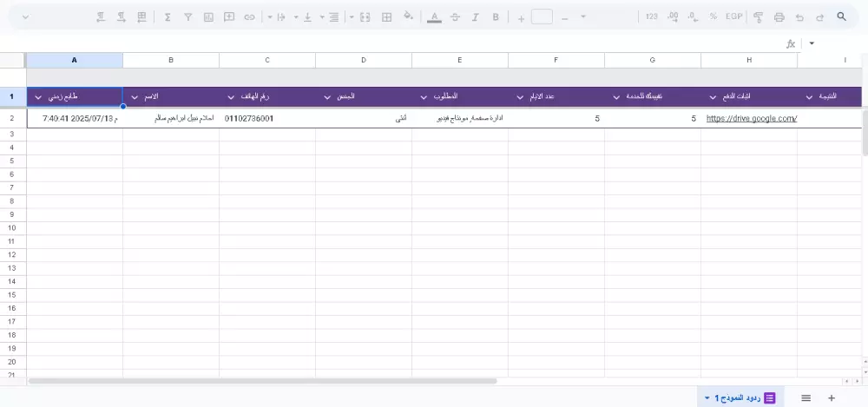
Task: Click the text wrapping icon
Action: coord(281,17)
